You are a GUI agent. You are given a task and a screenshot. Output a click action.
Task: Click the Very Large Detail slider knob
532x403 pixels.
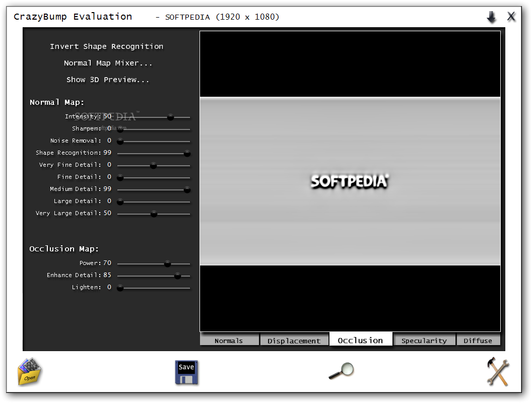[154, 214]
